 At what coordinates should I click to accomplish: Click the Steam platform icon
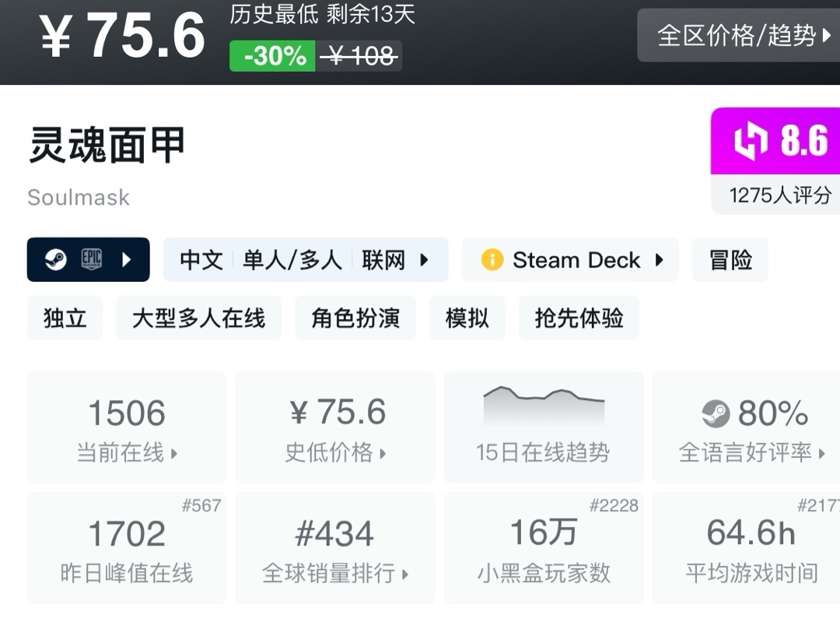point(55,259)
